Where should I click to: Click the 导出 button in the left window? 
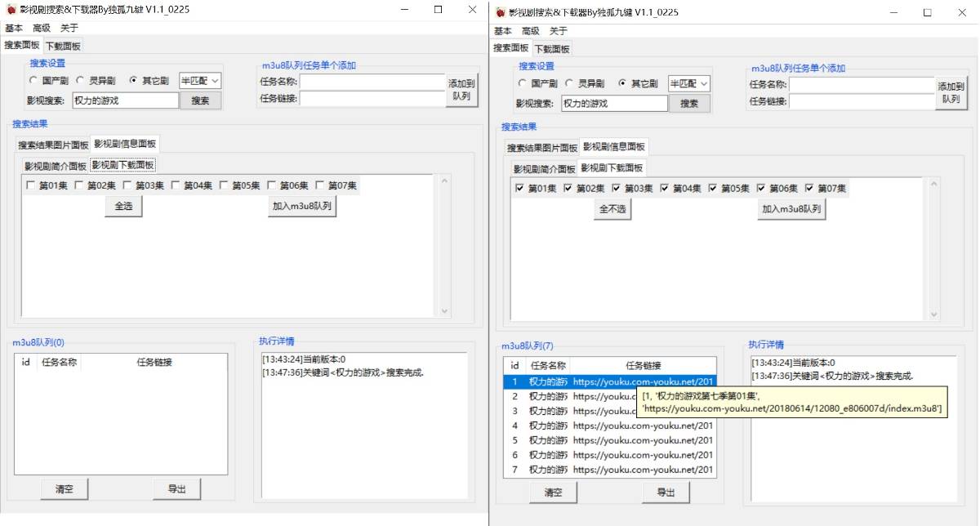point(176,488)
